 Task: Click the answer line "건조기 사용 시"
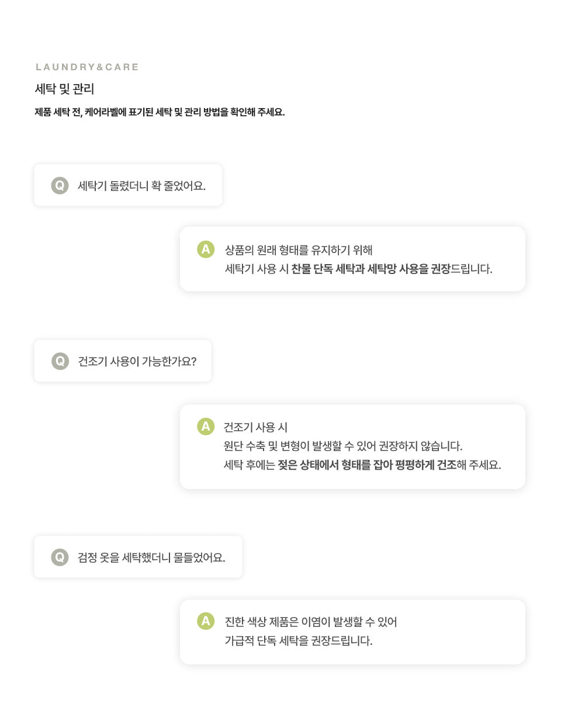click(255, 427)
